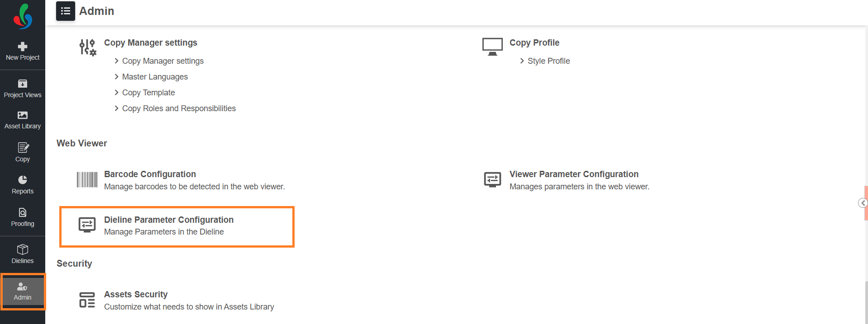
Task: Expand the Master Languages chevron
Action: (117, 77)
